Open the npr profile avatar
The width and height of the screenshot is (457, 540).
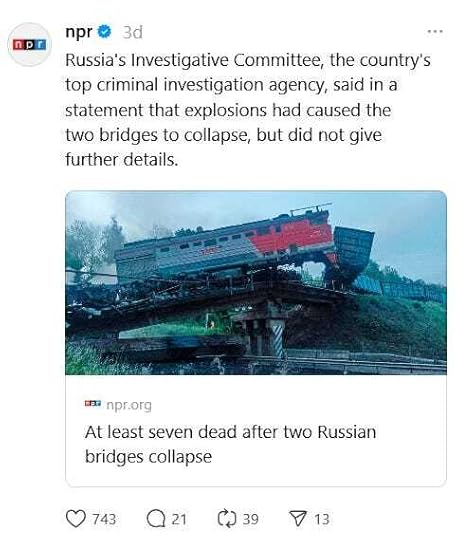tap(29, 44)
